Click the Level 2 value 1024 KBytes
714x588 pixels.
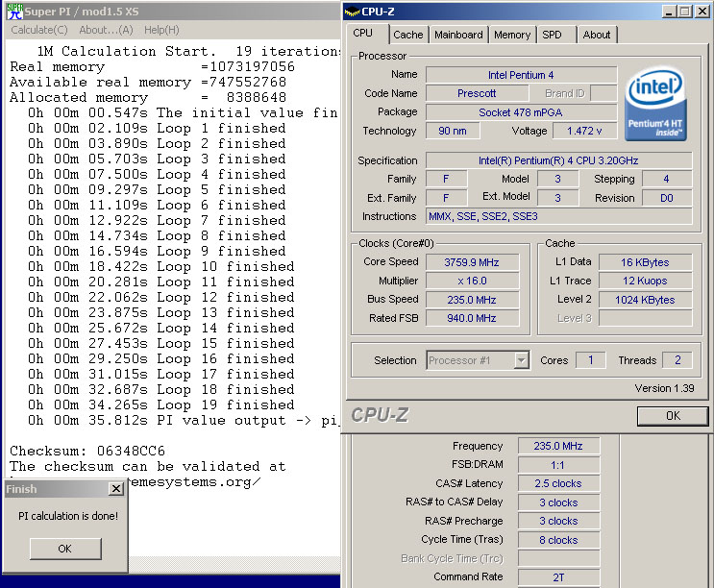pyautogui.click(x=645, y=300)
